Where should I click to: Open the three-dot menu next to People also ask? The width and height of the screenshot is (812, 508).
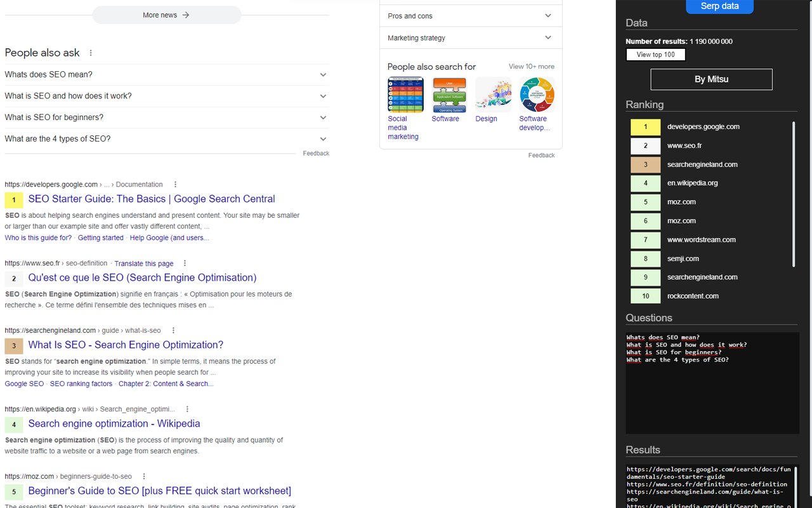pos(91,53)
